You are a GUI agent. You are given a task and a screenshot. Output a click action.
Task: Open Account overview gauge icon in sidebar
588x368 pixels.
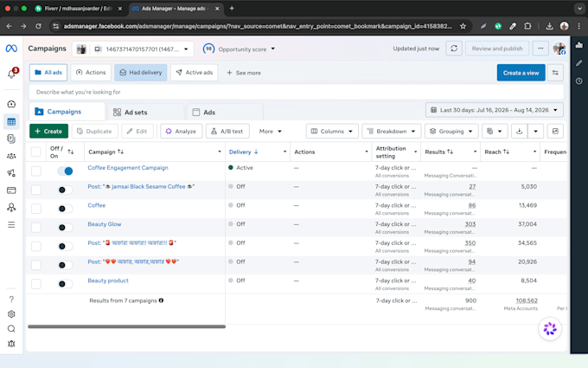pyautogui.click(x=11, y=104)
